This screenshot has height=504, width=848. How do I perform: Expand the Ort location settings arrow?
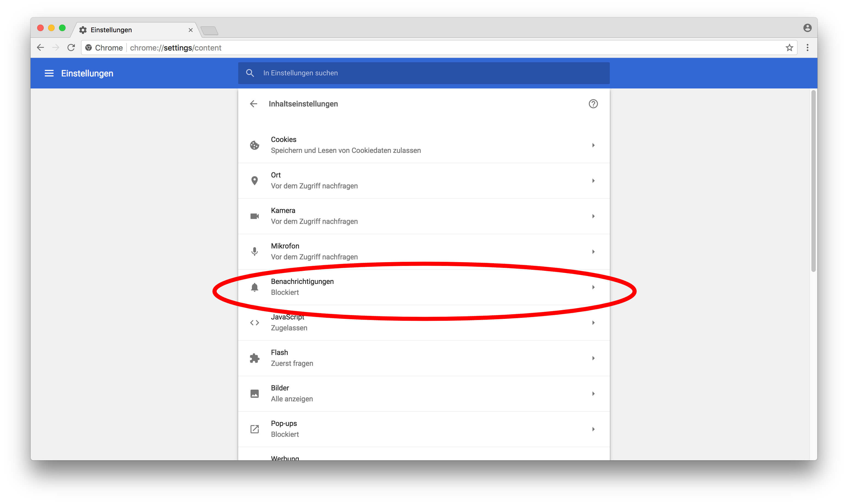coord(593,181)
